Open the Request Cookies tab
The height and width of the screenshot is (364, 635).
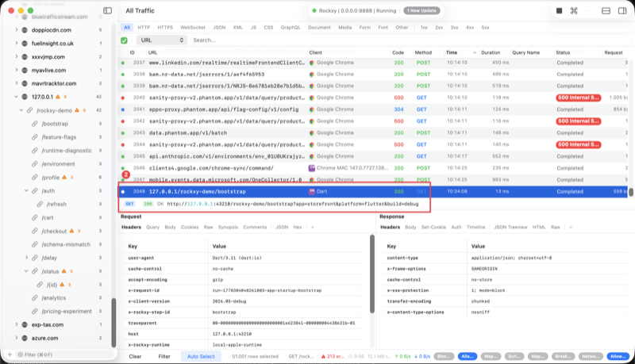[190, 228]
